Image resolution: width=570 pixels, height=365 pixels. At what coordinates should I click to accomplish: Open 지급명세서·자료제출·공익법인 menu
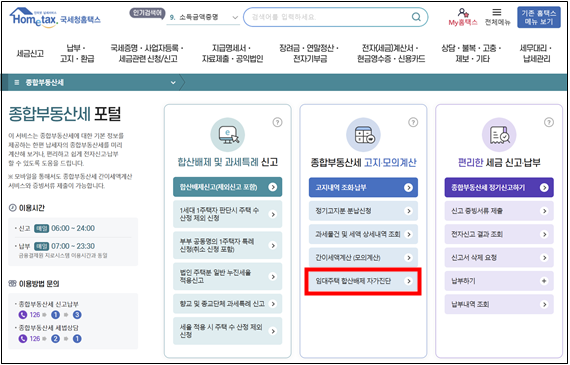[x=232, y=53]
